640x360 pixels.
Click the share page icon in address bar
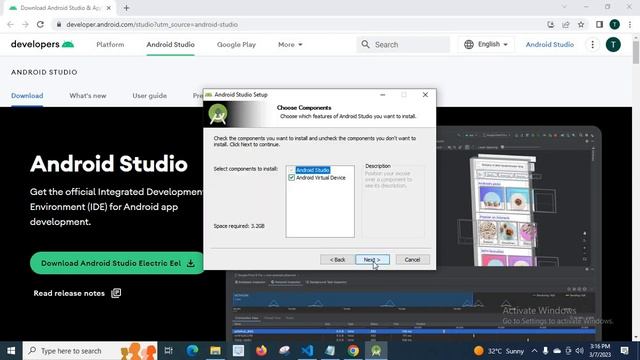566,24
